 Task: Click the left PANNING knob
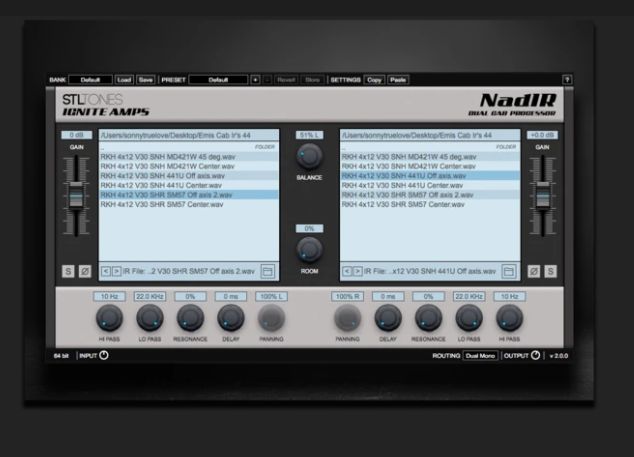(271, 318)
